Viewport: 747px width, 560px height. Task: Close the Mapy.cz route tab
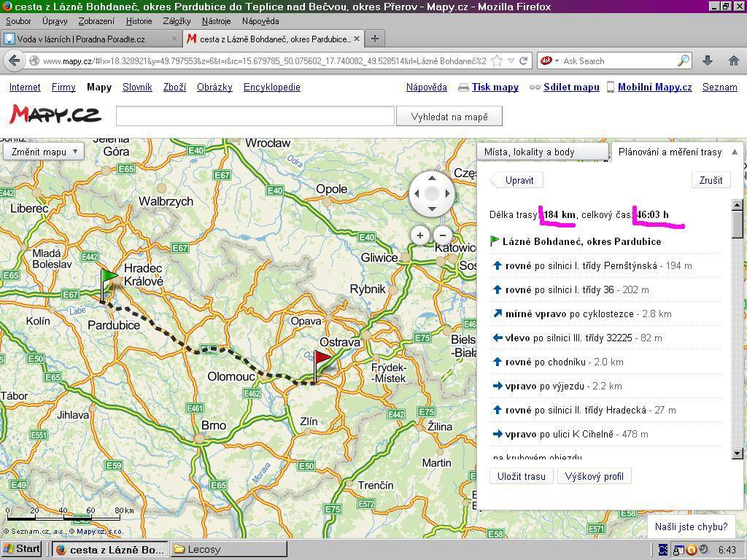[357, 39]
